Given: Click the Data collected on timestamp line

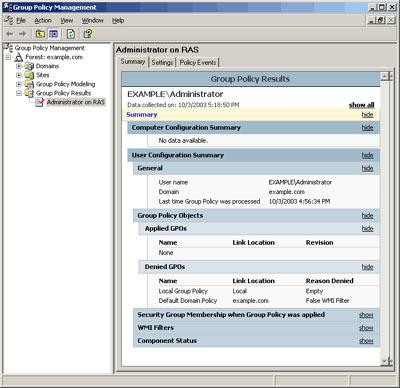Looking at the screenshot, I should click(183, 105).
